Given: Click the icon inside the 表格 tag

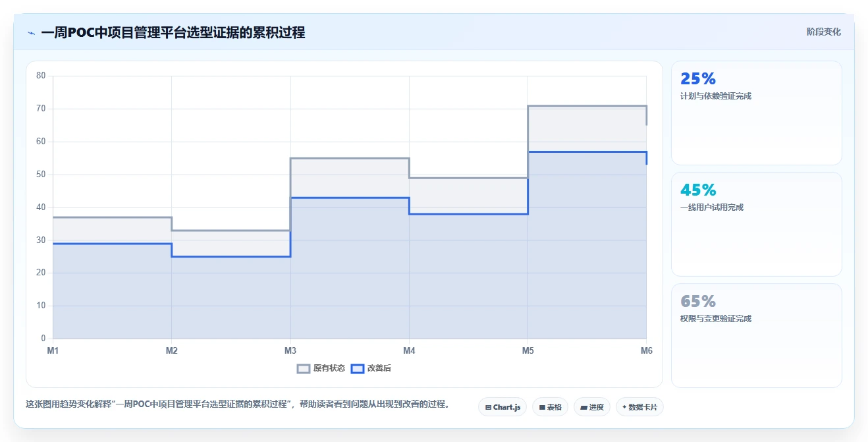Looking at the screenshot, I should pos(542,408).
